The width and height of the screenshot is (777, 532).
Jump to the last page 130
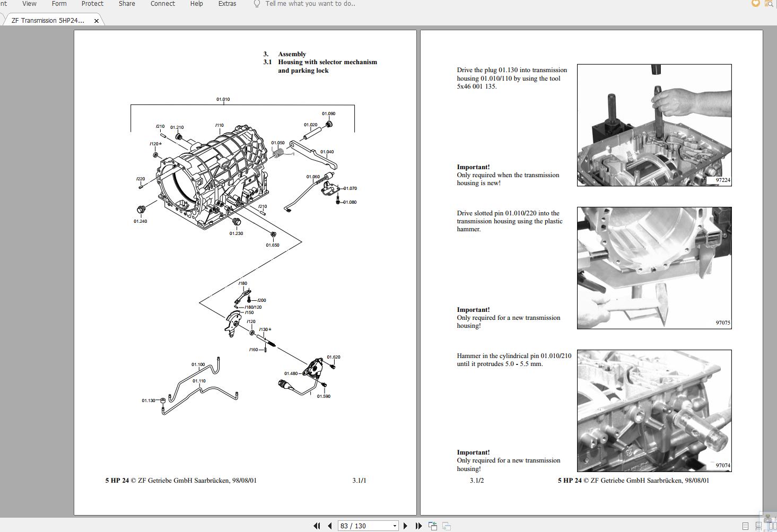pos(418,525)
